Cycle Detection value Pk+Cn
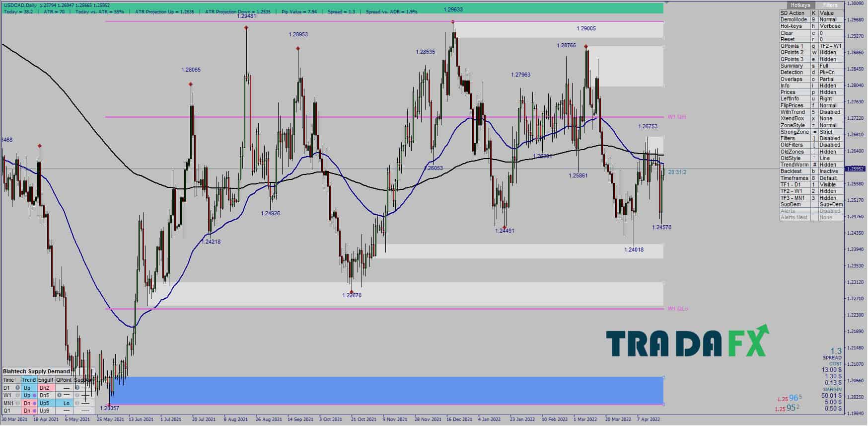 (x=831, y=72)
